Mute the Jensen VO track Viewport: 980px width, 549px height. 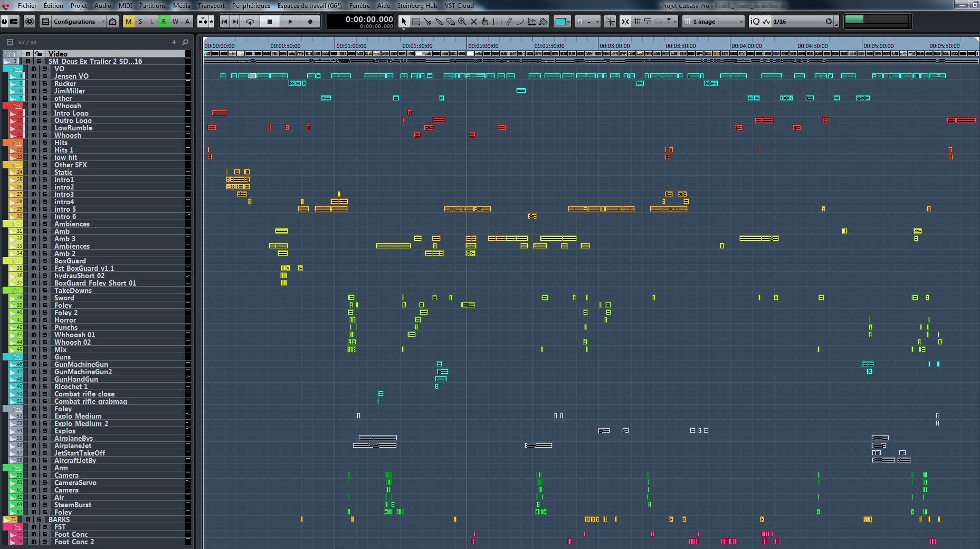tap(34, 76)
